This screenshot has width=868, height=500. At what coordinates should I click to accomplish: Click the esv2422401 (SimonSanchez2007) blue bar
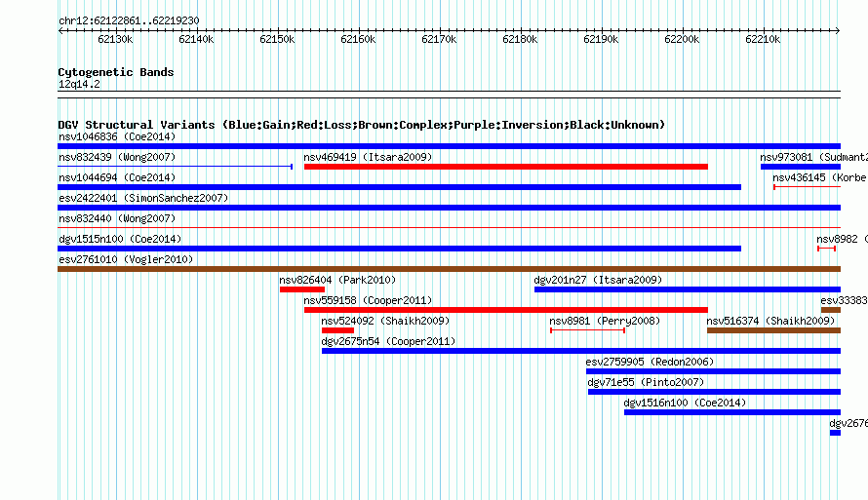coord(449,208)
